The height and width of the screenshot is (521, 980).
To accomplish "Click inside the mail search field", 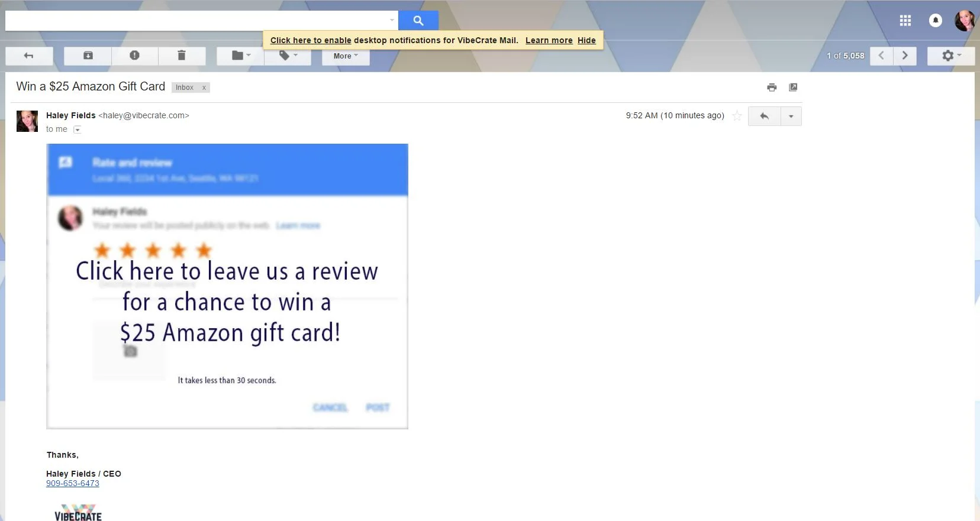I will [x=196, y=21].
